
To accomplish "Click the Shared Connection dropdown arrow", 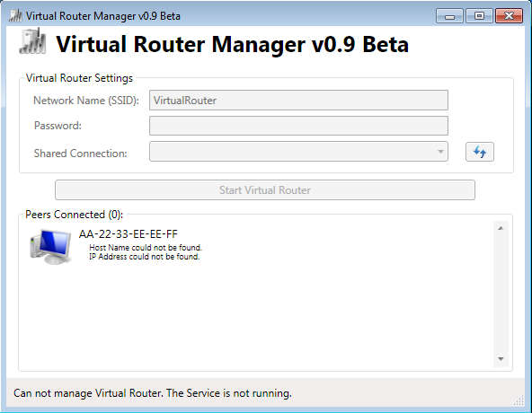I will (x=440, y=152).
